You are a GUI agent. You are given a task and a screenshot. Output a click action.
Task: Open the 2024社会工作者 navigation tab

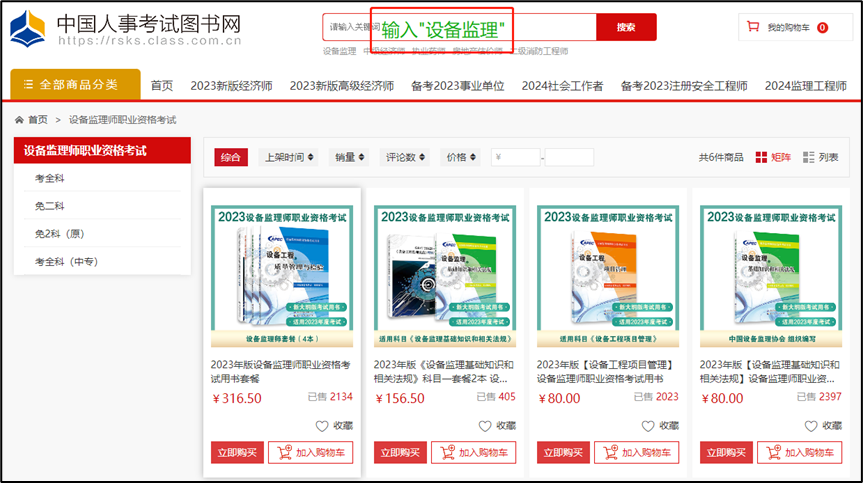pyautogui.click(x=562, y=86)
